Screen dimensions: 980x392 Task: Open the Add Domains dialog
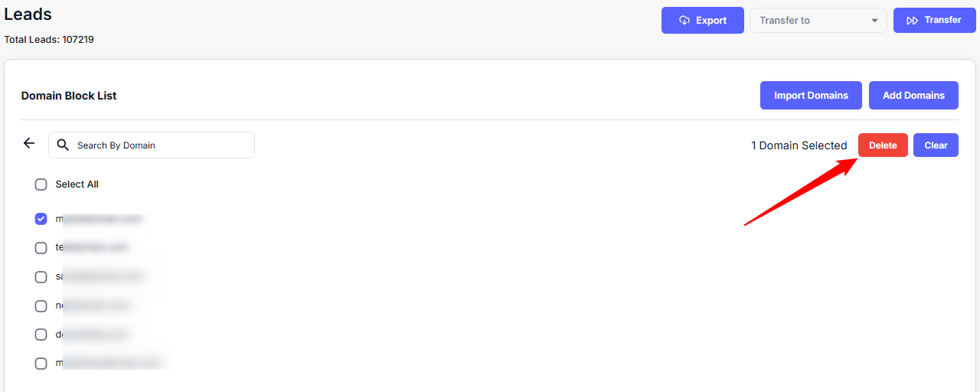(913, 96)
